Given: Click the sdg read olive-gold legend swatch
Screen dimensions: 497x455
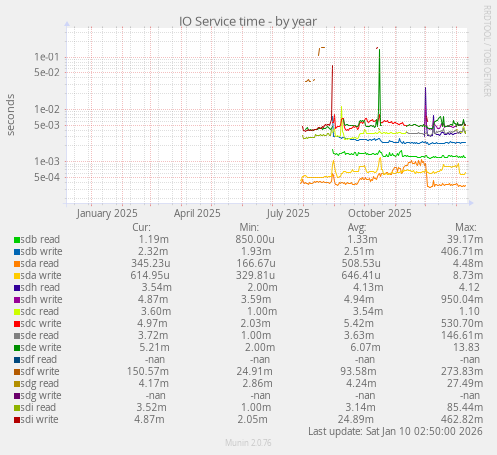Looking at the screenshot, I should click(17, 384).
